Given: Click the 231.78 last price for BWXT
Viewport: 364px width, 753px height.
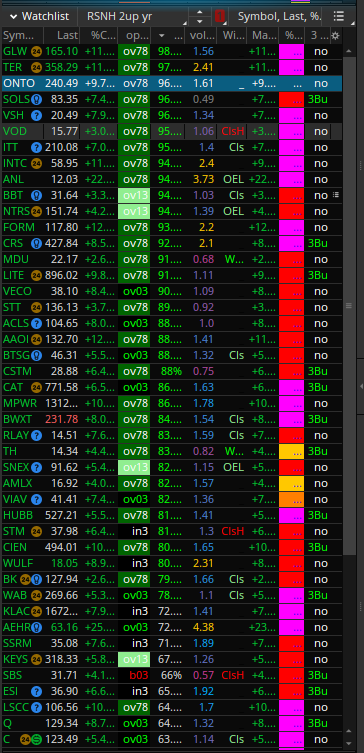Looking at the screenshot, I should [61, 419].
